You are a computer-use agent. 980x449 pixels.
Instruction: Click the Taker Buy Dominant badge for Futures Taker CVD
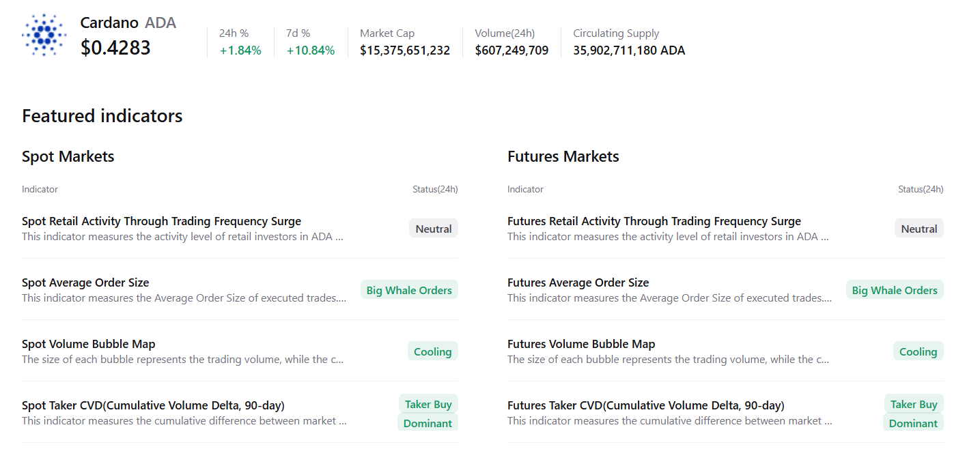point(913,413)
